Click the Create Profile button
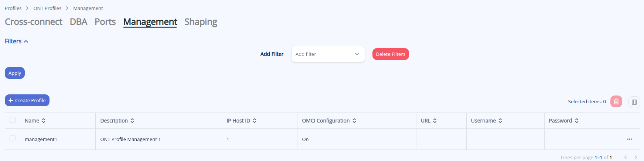Viewport: 644px width, 161px height. click(x=27, y=100)
